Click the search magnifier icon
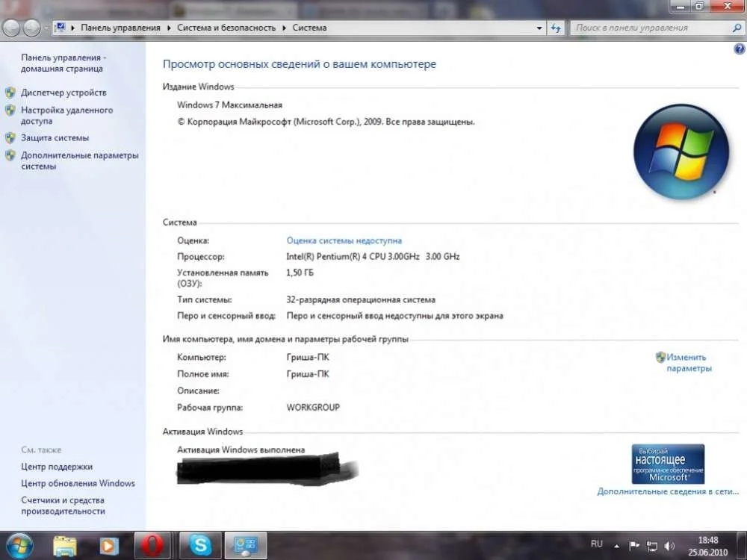 point(736,28)
